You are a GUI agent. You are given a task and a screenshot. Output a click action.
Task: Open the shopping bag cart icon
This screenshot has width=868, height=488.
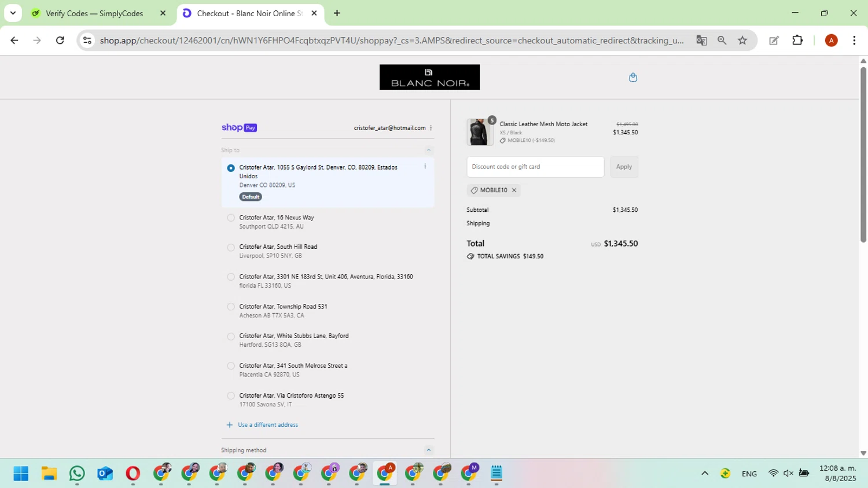click(633, 77)
